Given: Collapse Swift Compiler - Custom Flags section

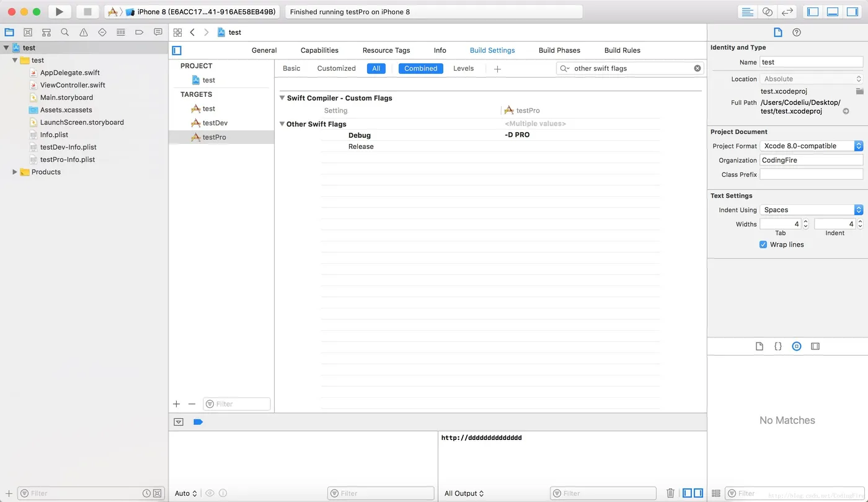Looking at the screenshot, I should (282, 98).
